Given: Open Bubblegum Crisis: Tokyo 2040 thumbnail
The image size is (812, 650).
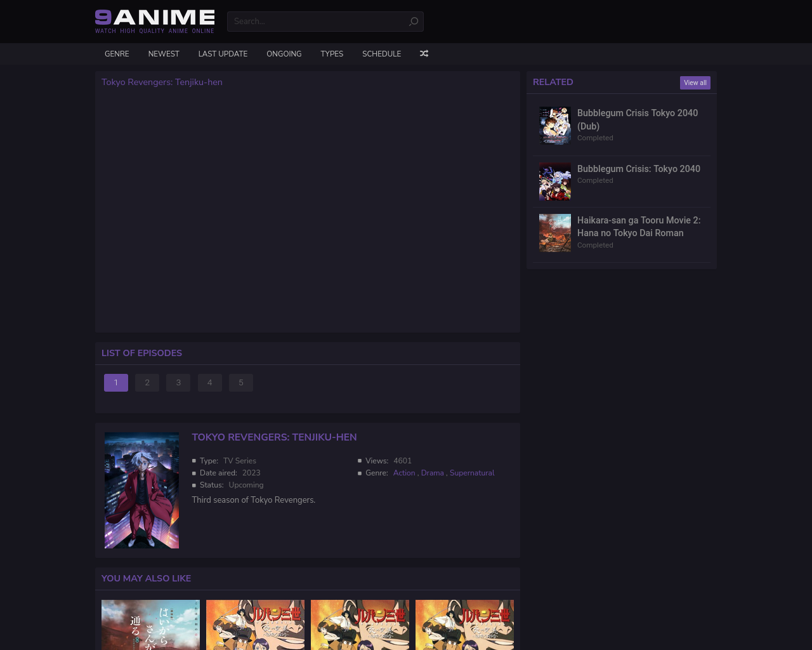Looking at the screenshot, I should point(555,182).
